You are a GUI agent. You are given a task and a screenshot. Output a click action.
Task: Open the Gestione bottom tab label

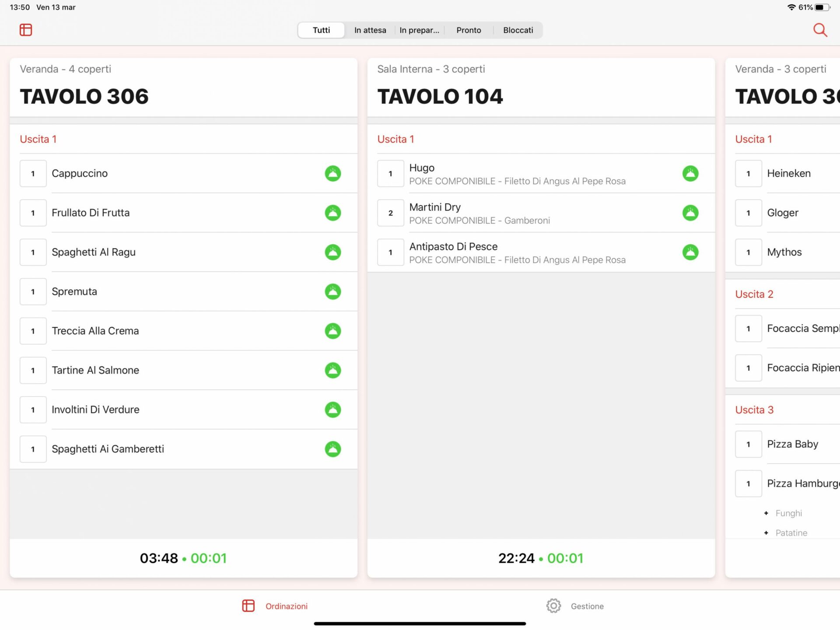[x=587, y=606]
